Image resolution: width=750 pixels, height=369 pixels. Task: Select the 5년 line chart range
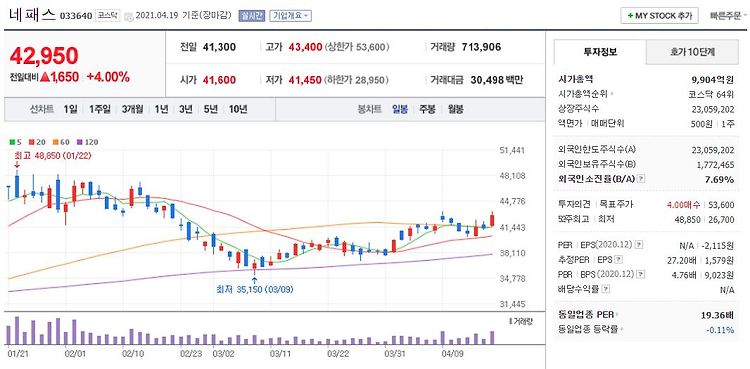(x=210, y=109)
